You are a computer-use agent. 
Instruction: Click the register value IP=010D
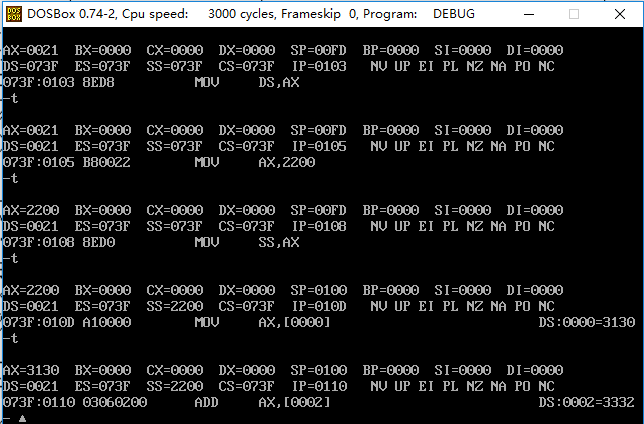(x=319, y=306)
